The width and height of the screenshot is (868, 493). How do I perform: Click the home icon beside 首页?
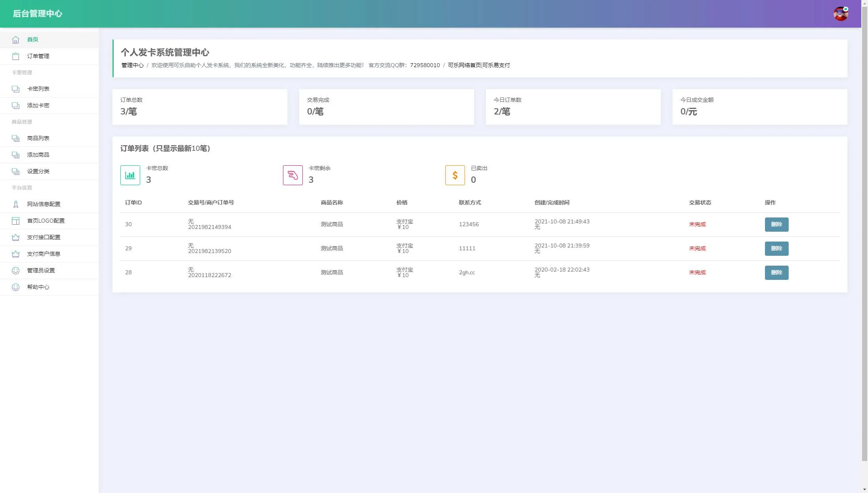pos(15,40)
